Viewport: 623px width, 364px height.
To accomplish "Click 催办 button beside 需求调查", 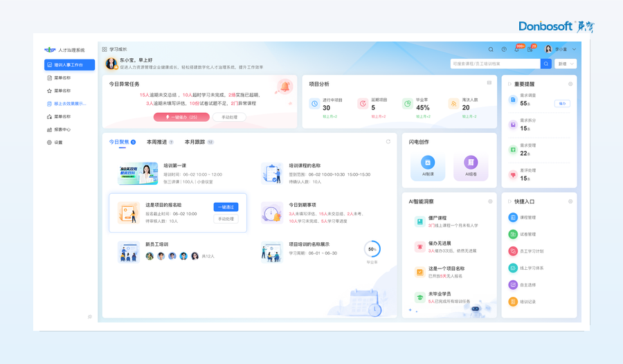I will coord(562,103).
